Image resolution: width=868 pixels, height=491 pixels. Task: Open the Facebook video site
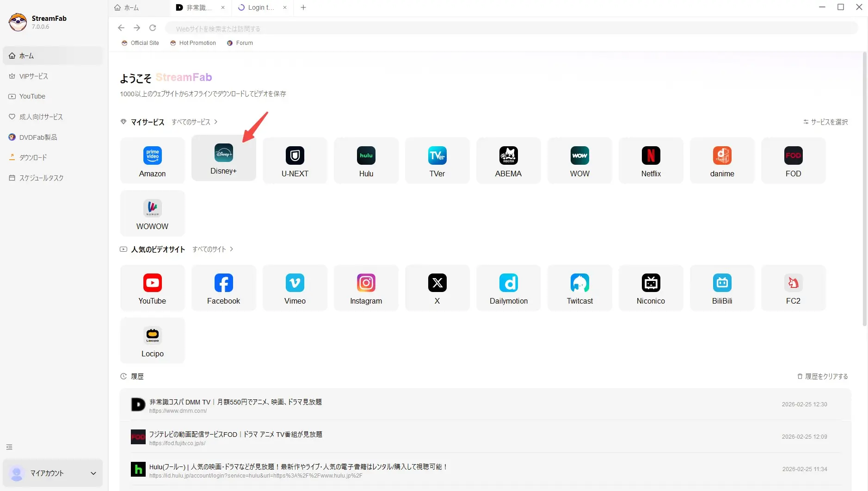223,288
